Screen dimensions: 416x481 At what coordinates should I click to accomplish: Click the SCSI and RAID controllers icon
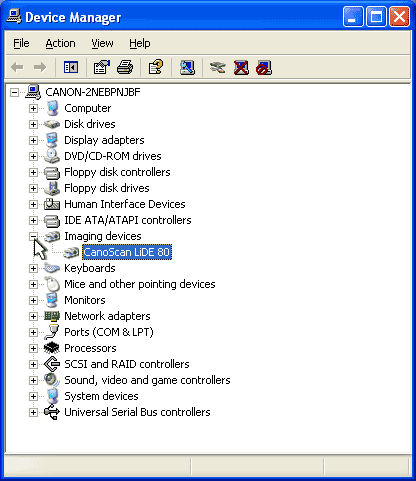[x=52, y=364]
